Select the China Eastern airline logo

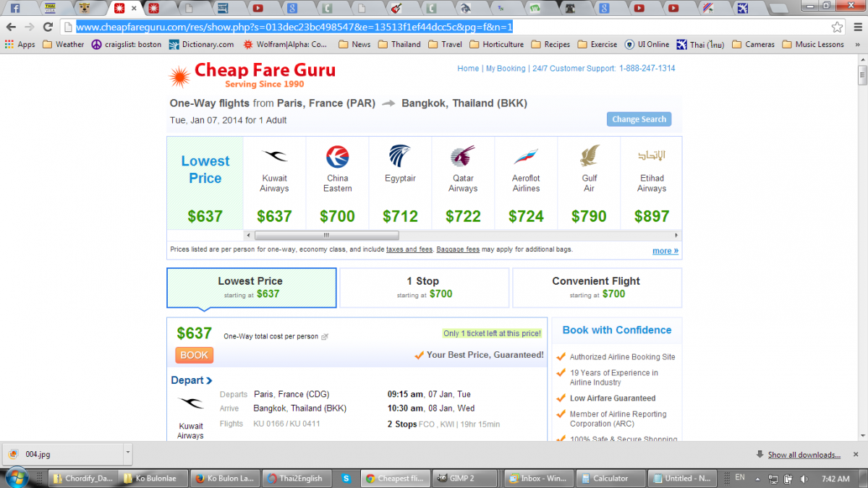point(337,156)
